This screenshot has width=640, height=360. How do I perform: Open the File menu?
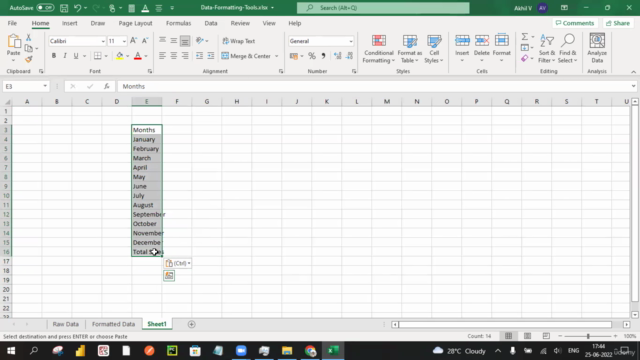pos(12,23)
